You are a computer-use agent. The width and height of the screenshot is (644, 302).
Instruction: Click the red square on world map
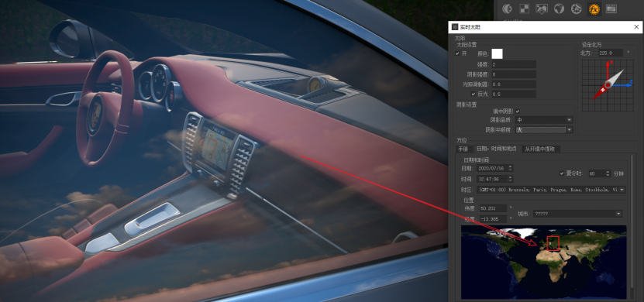[x=553, y=243]
